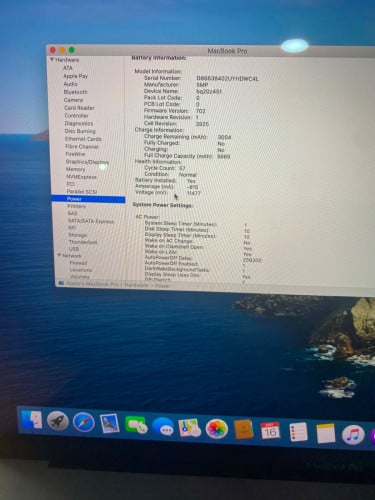Image resolution: width=375 pixels, height=500 pixels.
Task: Minimize window with yellow button
Action: (62, 50)
